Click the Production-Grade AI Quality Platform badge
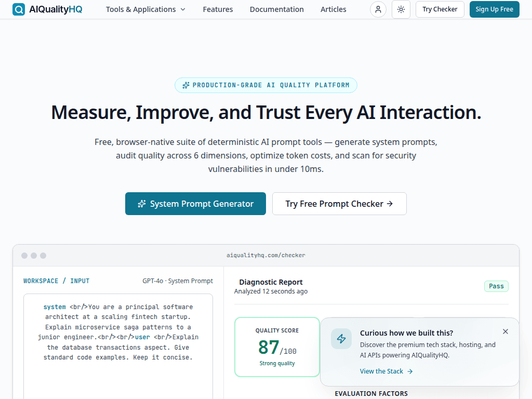Screen dimensions: 532x399 click(266, 85)
